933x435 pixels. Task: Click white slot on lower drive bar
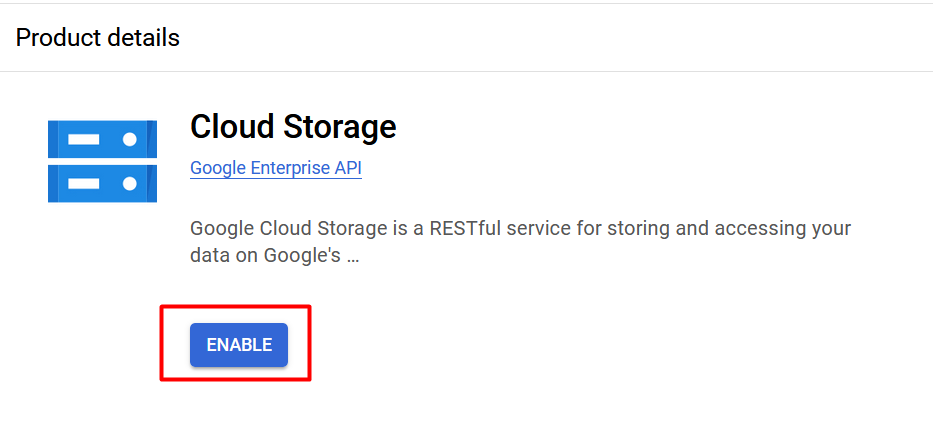(x=83, y=184)
